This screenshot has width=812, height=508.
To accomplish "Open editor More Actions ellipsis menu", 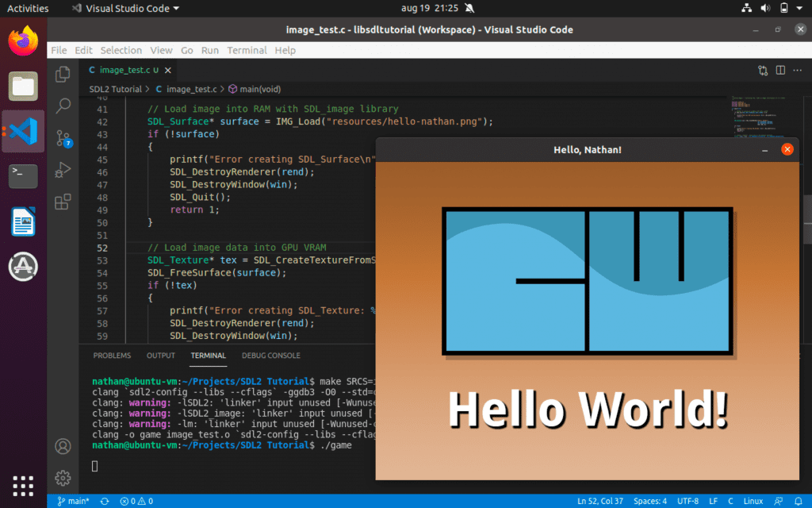I will (x=797, y=71).
